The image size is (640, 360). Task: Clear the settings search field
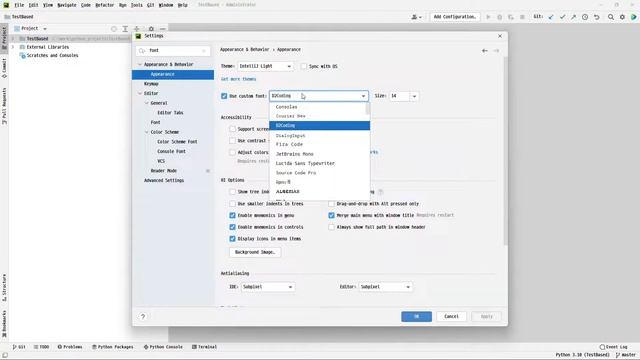click(204, 51)
